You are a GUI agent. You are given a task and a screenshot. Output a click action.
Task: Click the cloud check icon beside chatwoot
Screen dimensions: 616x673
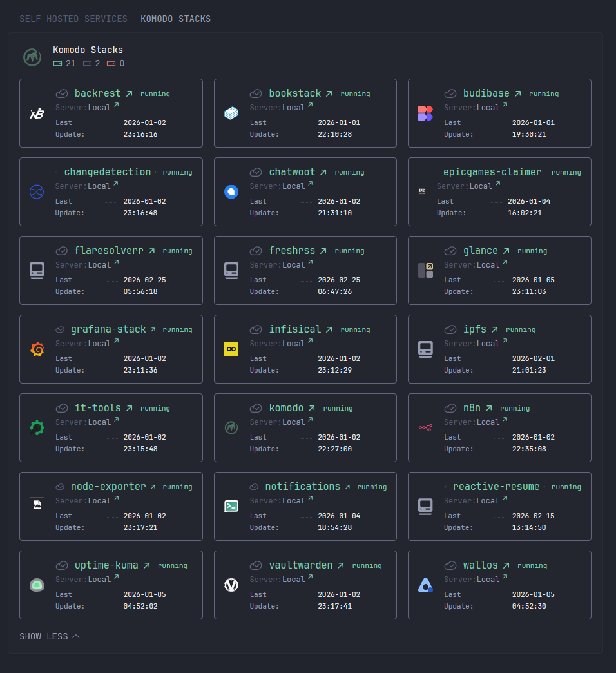(x=256, y=172)
